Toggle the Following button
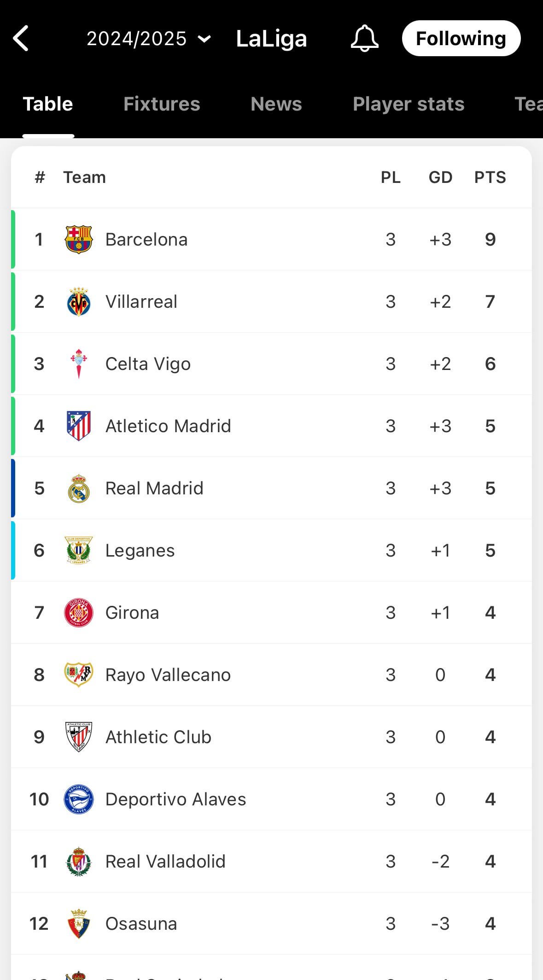The width and height of the screenshot is (543, 980). (x=461, y=38)
